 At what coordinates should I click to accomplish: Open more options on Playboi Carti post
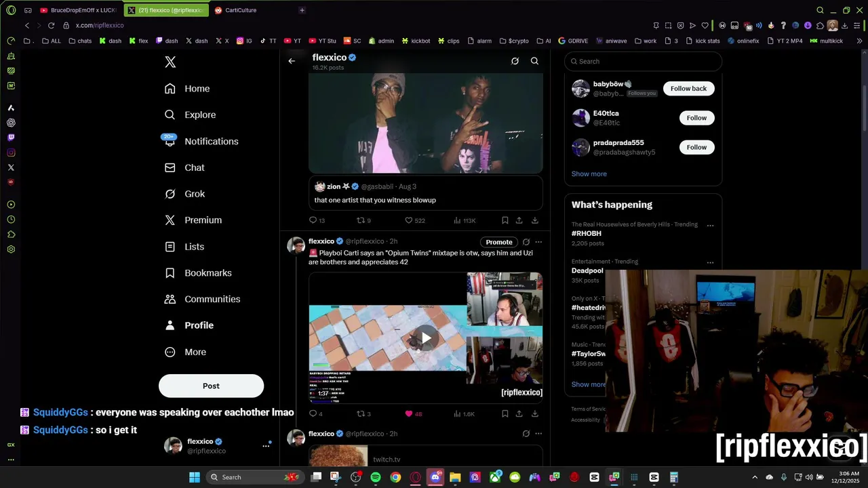(538, 242)
